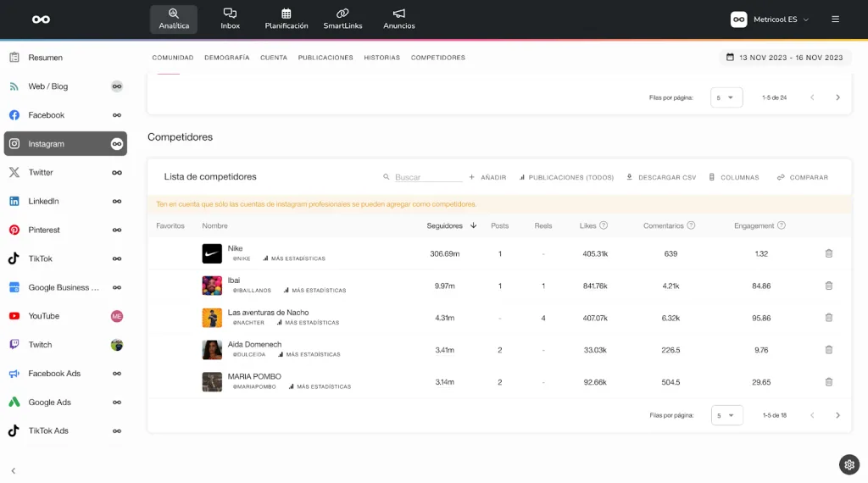Click the Comparar button
This screenshot has width=868, height=483.
click(x=803, y=178)
